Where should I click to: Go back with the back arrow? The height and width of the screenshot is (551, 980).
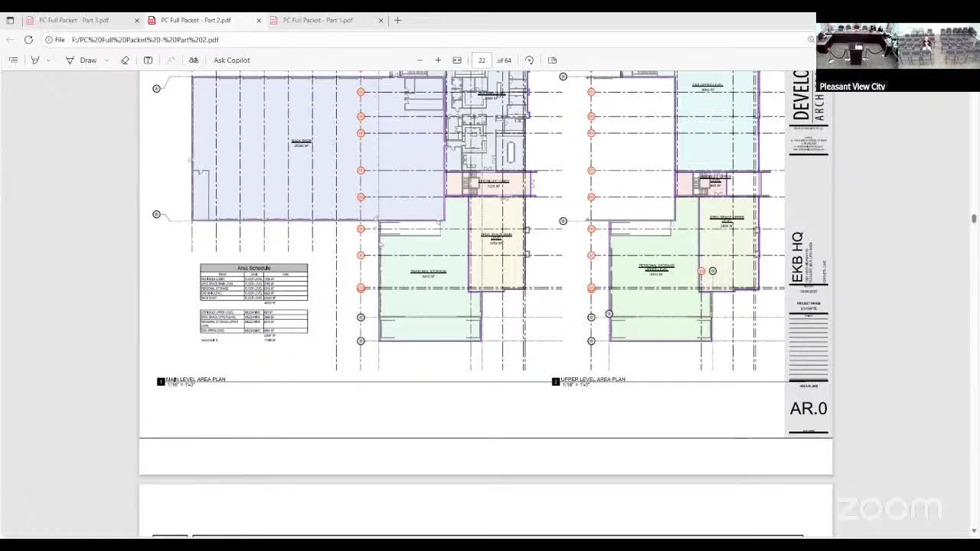tap(9, 40)
